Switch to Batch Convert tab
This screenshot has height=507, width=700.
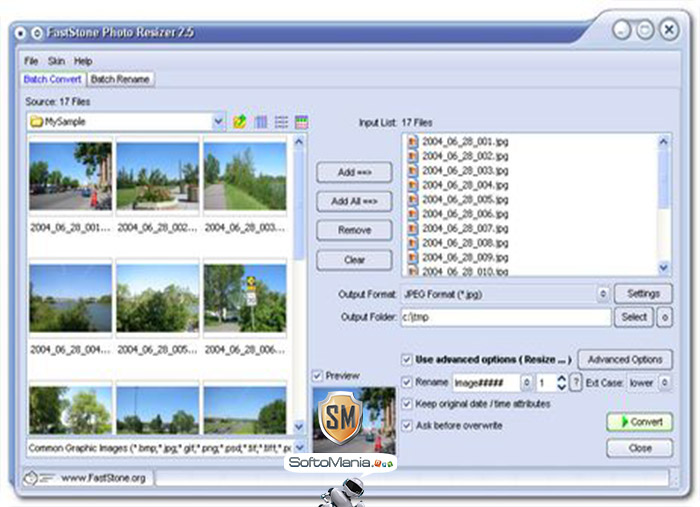pos(53,79)
